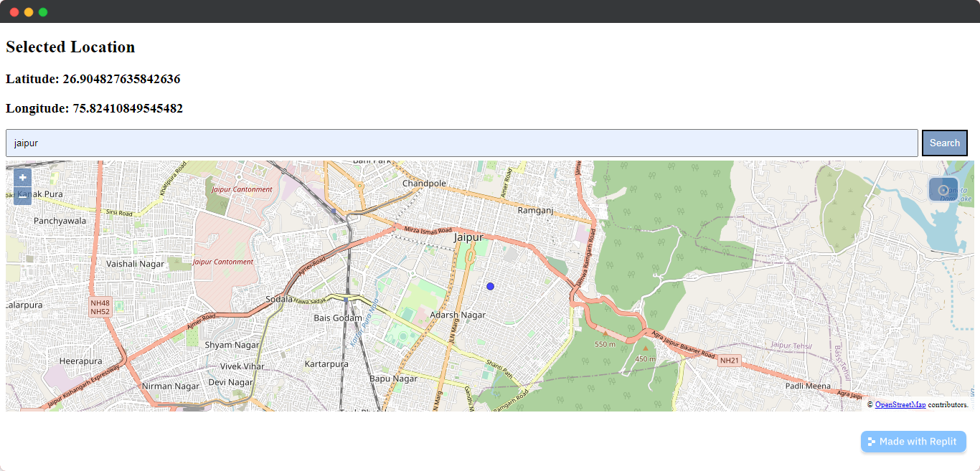
Task: Click the Ramganj map label
Action: (x=536, y=211)
